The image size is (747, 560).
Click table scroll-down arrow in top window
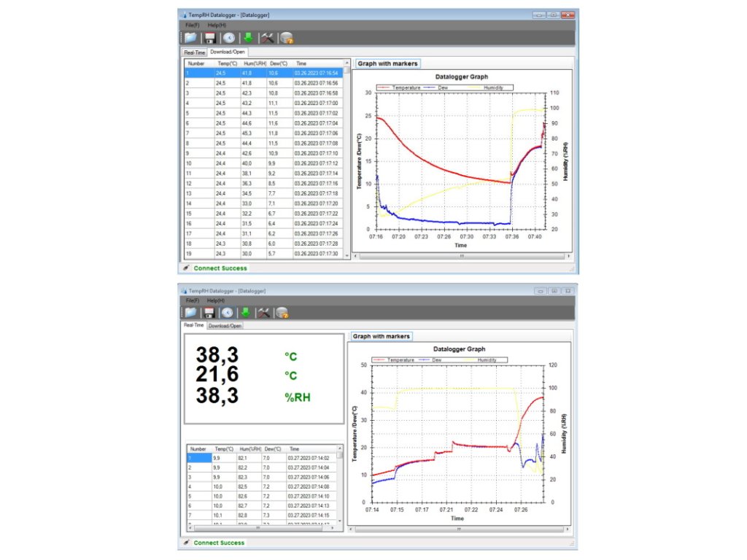pos(347,256)
